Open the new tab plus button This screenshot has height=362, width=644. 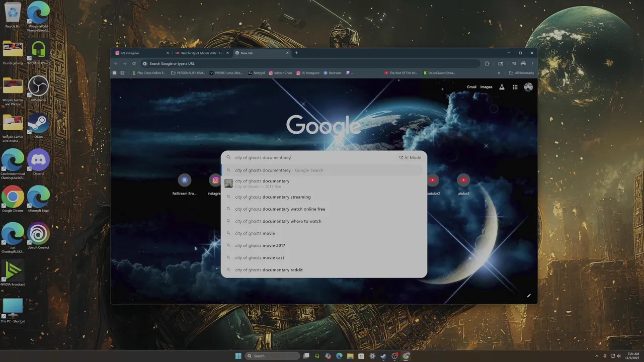pyautogui.click(x=296, y=53)
